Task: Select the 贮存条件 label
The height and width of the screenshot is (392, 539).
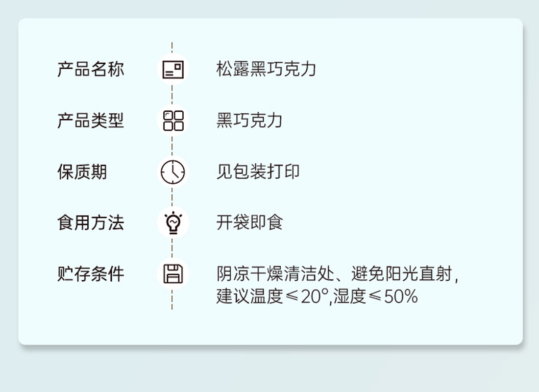Action: point(91,274)
